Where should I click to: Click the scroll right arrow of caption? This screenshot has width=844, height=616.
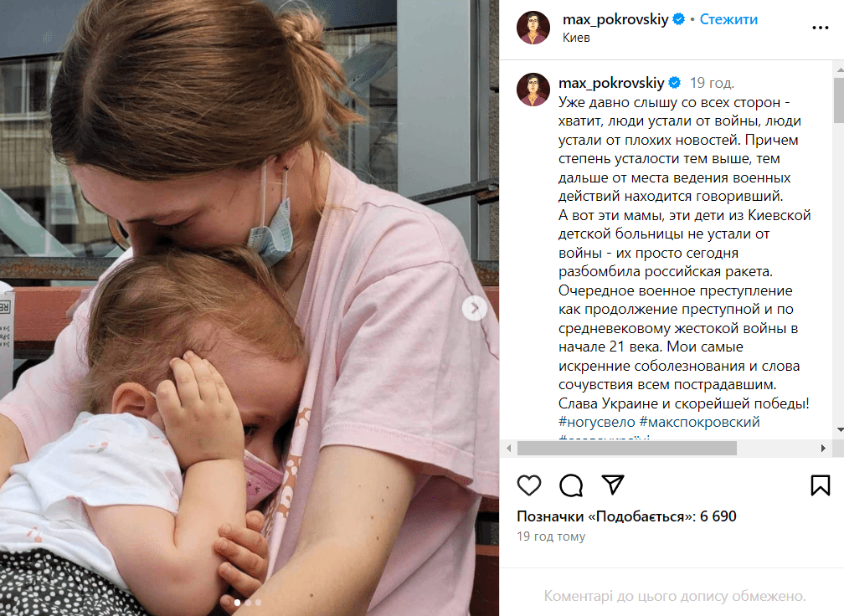[823, 448]
